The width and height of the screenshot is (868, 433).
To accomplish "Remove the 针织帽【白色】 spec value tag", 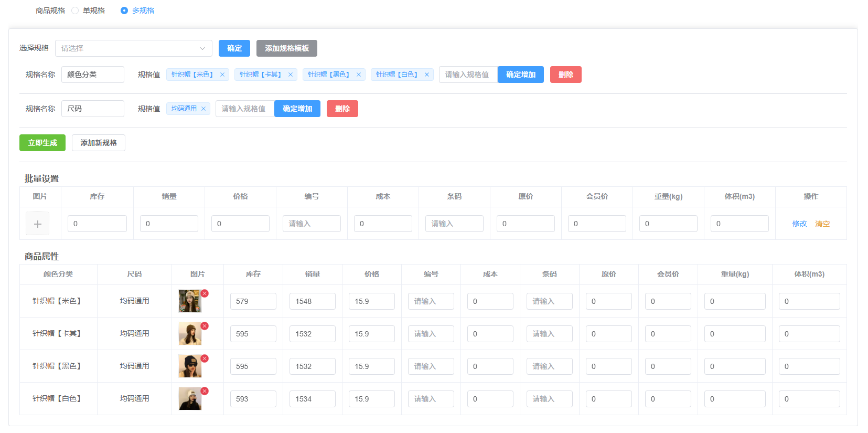I will click(x=427, y=75).
